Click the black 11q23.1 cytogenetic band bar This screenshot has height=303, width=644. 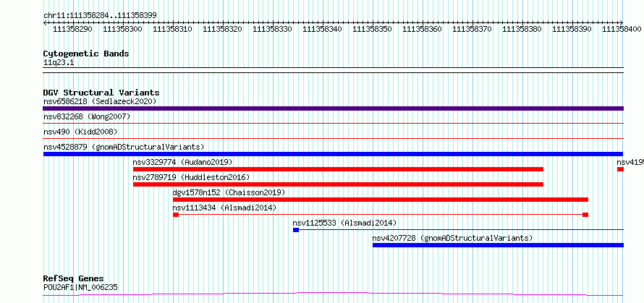(333, 70)
